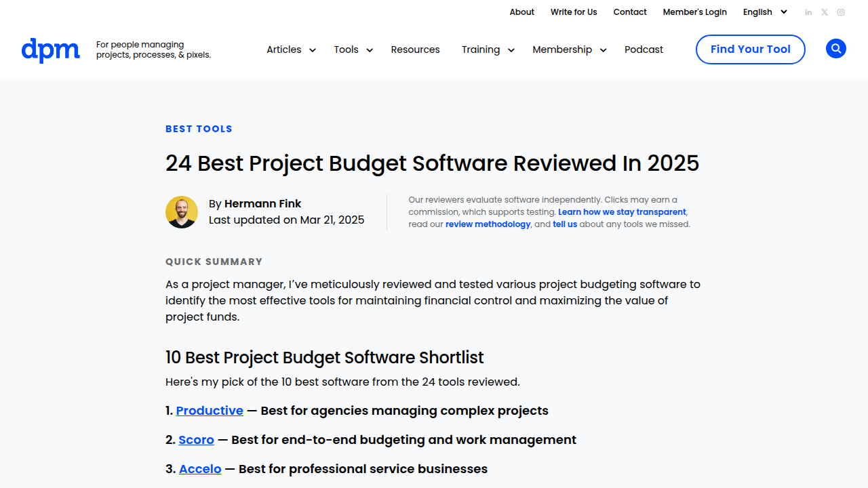Click the 'tell us' link
The image size is (868, 488).
(565, 224)
